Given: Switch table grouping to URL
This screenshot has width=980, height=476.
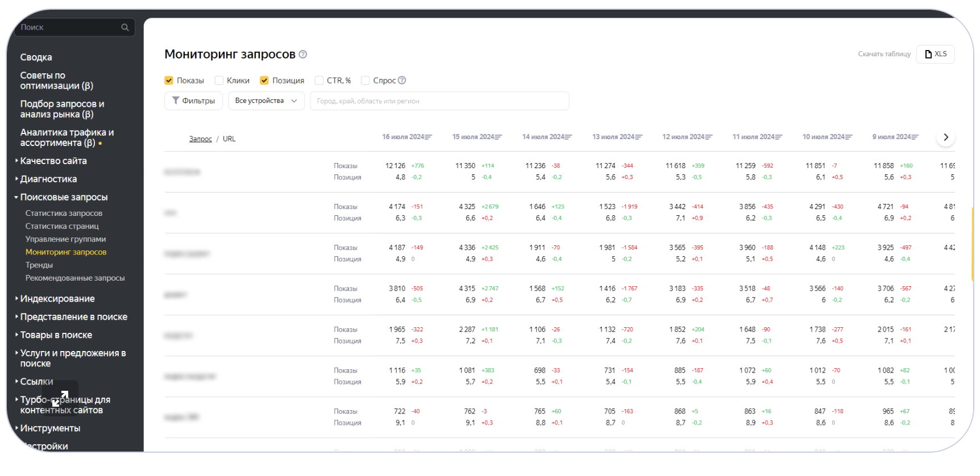Looking at the screenshot, I should (x=229, y=139).
